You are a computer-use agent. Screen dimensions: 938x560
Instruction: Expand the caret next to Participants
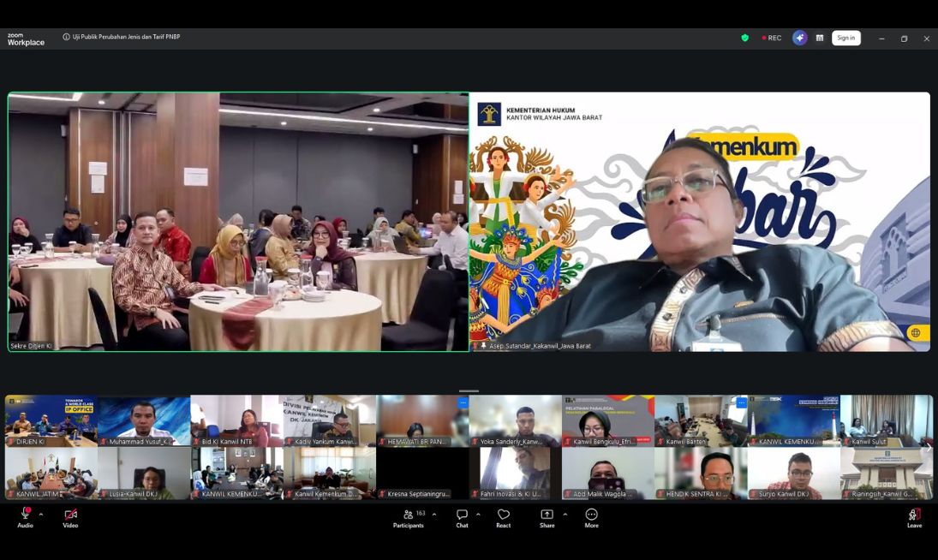(x=434, y=515)
